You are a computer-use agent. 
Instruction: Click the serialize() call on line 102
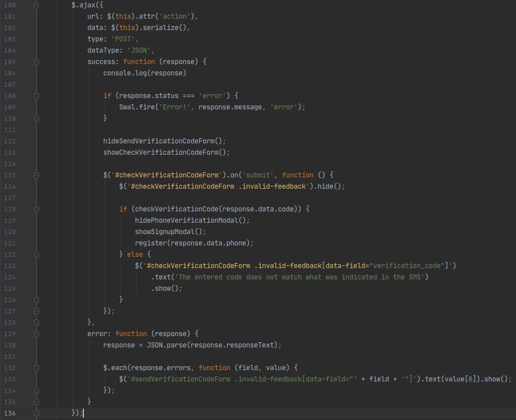(x=165, y=28)
